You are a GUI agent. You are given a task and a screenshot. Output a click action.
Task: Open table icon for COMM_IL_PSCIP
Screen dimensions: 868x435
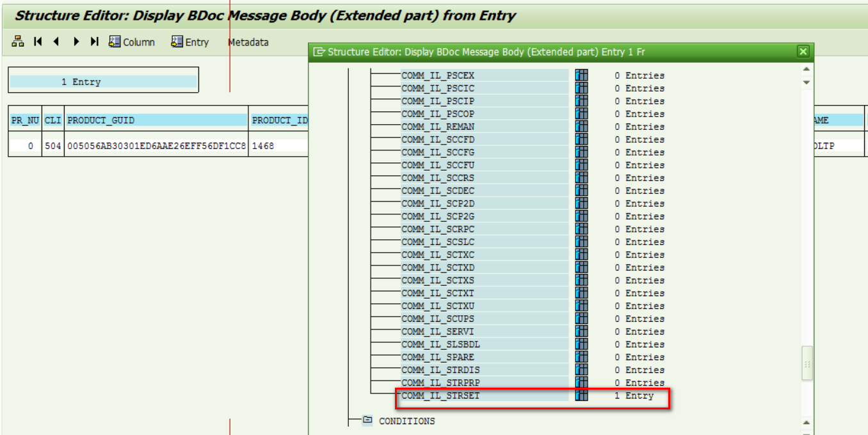click(x=581, y=101)
